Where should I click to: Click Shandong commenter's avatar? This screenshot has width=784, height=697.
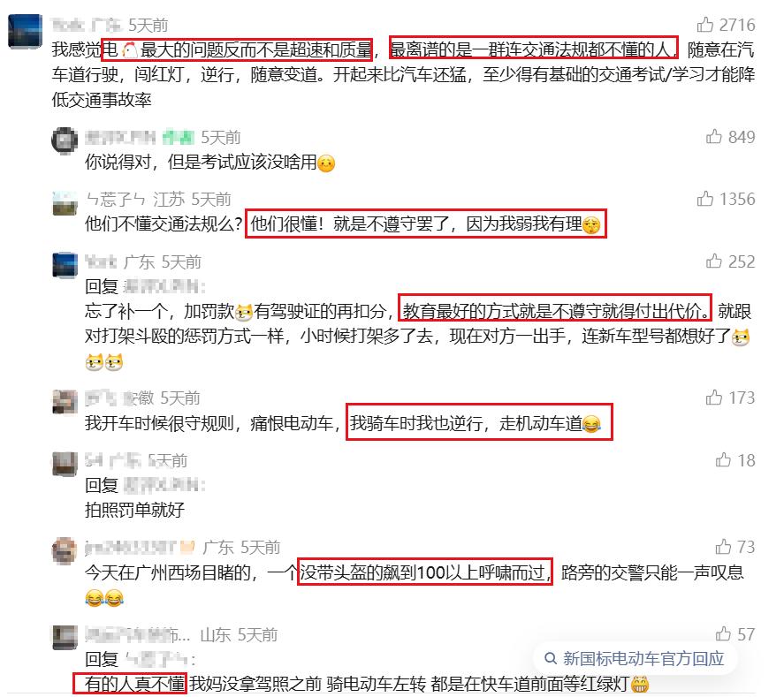tap(65, 638)
